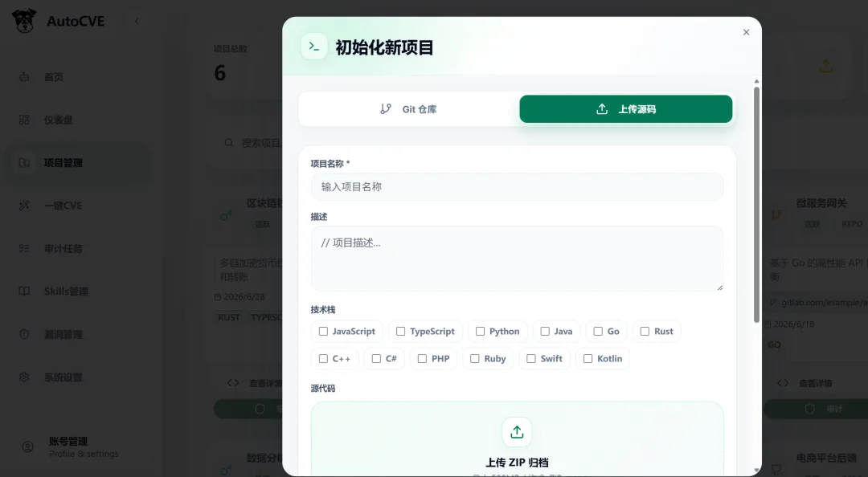Focus the 项目名称 input field

click(x=517, y=187)
